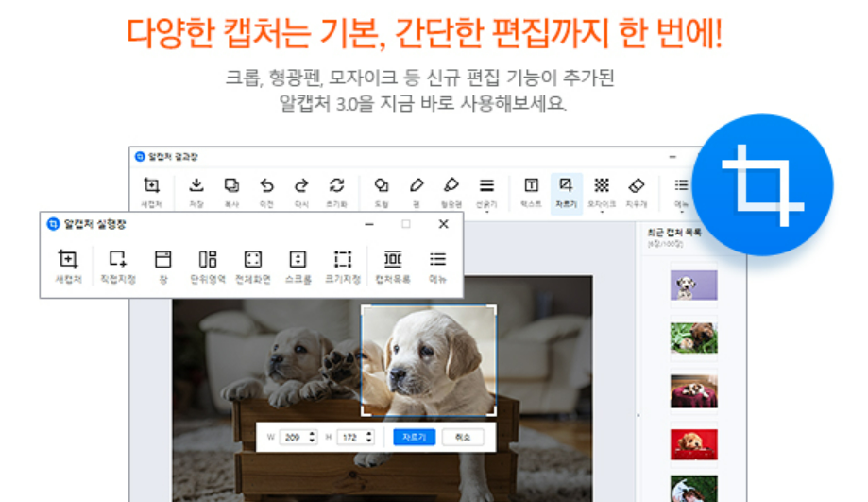Select the cut-off bottom thumbnail in capture list
The width and height of the screenshot is (868, 502).
(693, 489)
